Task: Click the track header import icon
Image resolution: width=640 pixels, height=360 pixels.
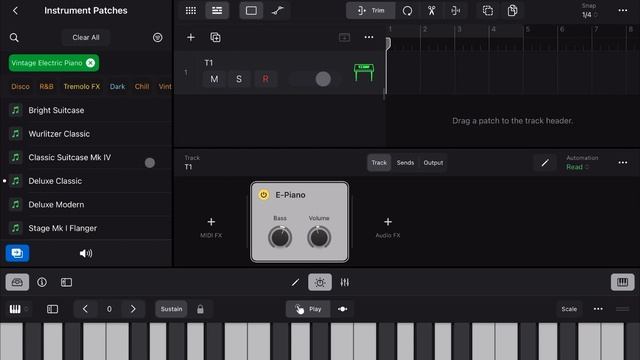Action: point(344,38)
